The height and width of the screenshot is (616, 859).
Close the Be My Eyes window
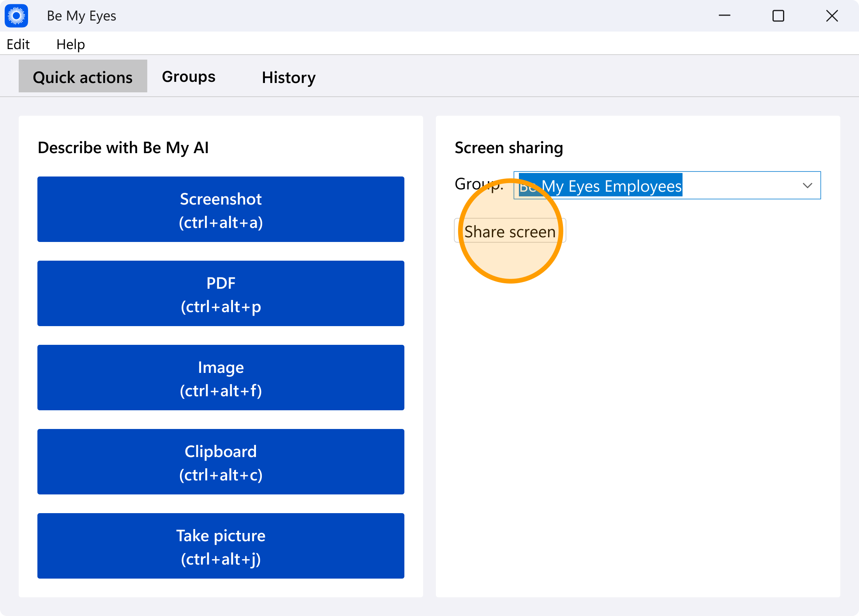point(832,16)
